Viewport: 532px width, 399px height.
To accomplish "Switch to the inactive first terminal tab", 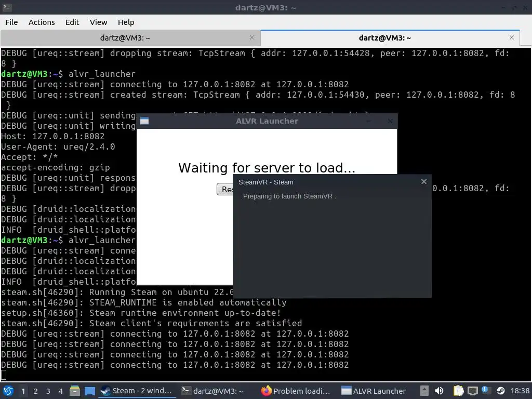I will point(125,37).
